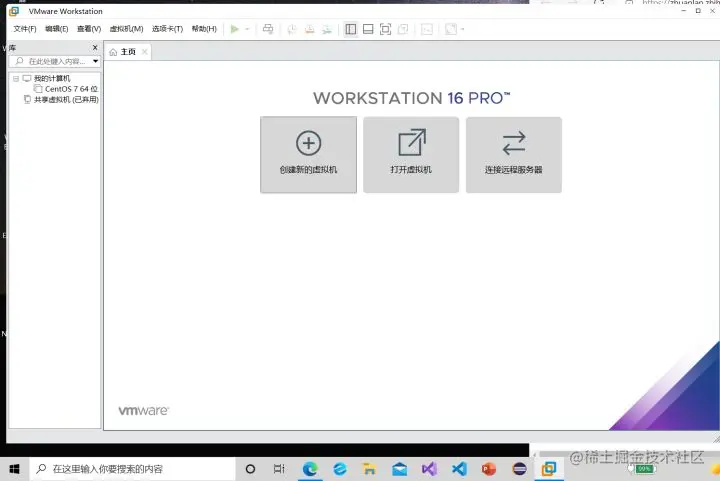720x481 pixels.
Task: Click the VMware Workstation taskbar icon
Action: click(549, 469)
